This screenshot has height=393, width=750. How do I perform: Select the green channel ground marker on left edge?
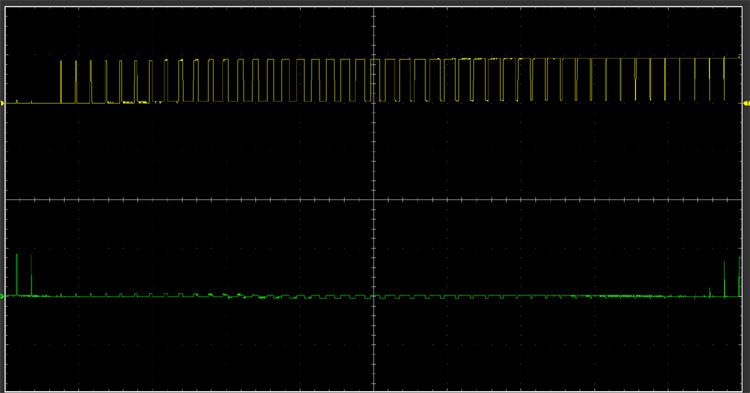[x=2, y=296]
